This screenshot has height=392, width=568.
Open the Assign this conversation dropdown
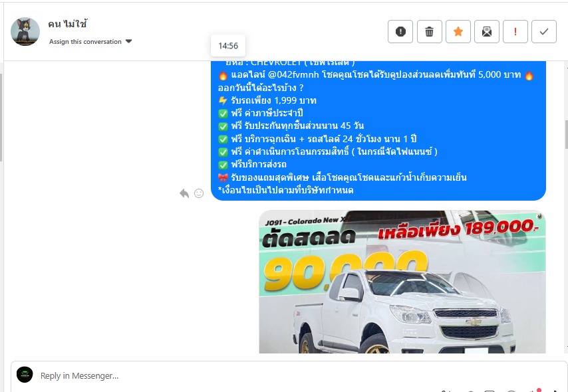point(90,42)
